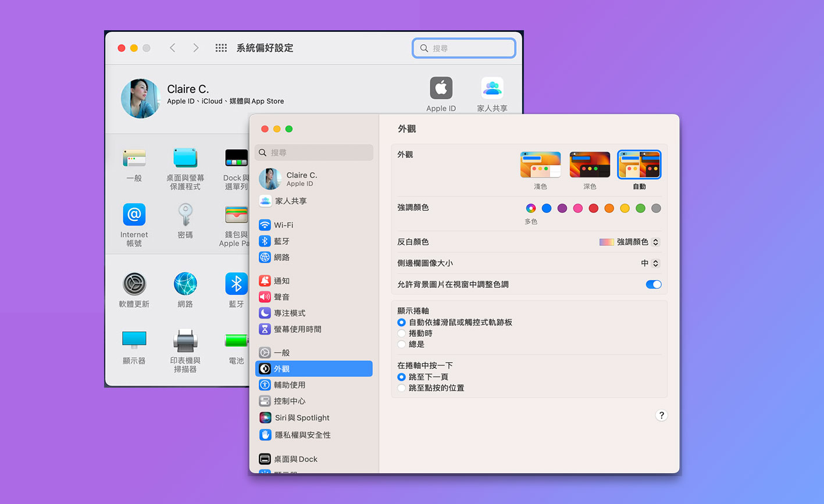Open 側邊欄圖像大小 size dropdown
Screen dimensions: 824x504
(650, 263)
